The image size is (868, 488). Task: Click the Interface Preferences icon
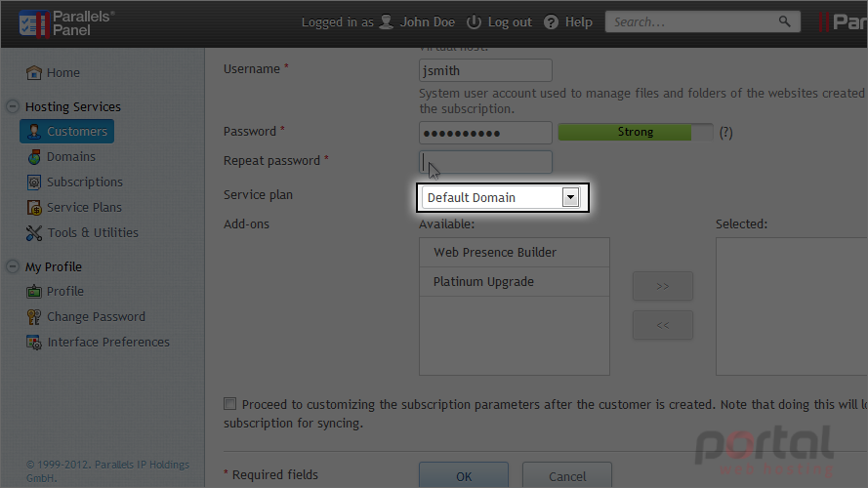click(x=34, y=343)
